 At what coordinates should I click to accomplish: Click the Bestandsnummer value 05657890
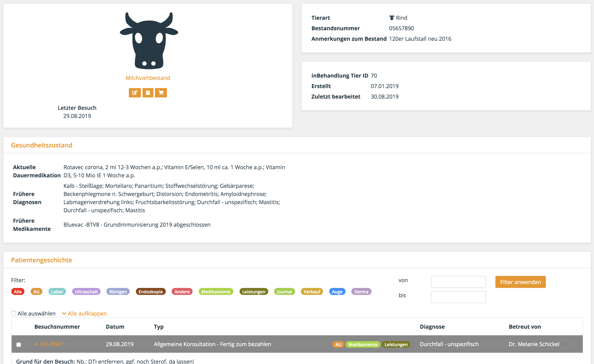pos(401,28)
